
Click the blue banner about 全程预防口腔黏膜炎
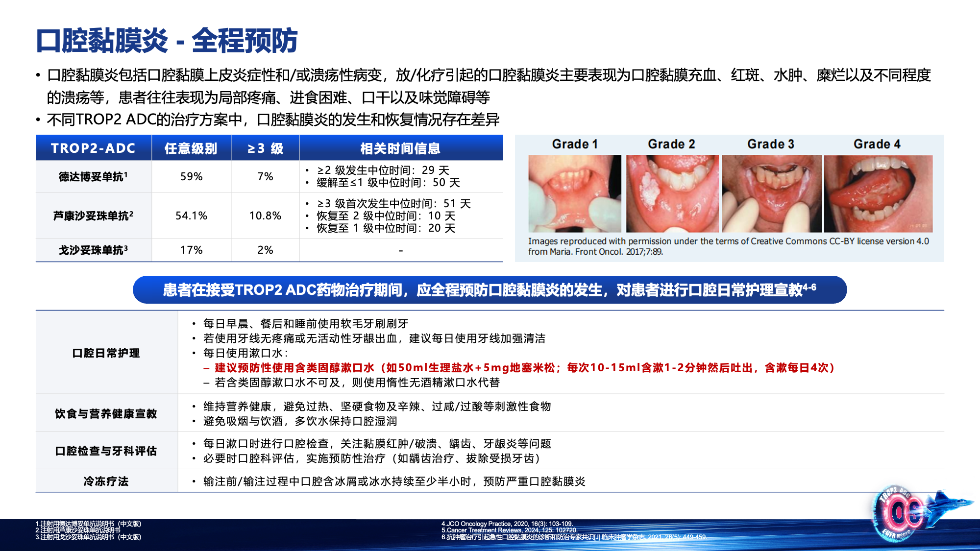point(490,288)
